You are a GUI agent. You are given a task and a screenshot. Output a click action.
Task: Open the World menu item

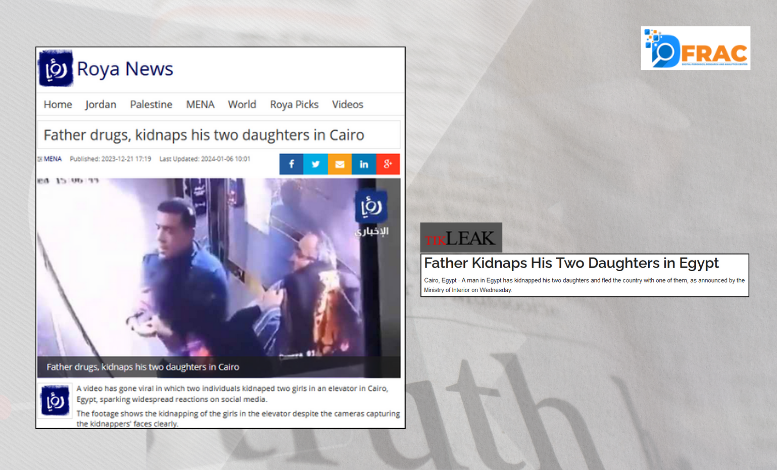(x=242, y=104)
